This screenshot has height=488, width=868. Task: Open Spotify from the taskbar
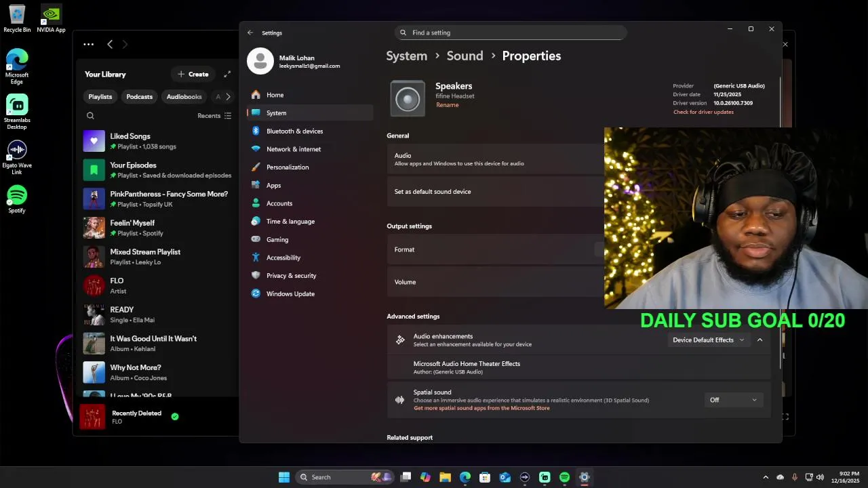coord(564,477)
